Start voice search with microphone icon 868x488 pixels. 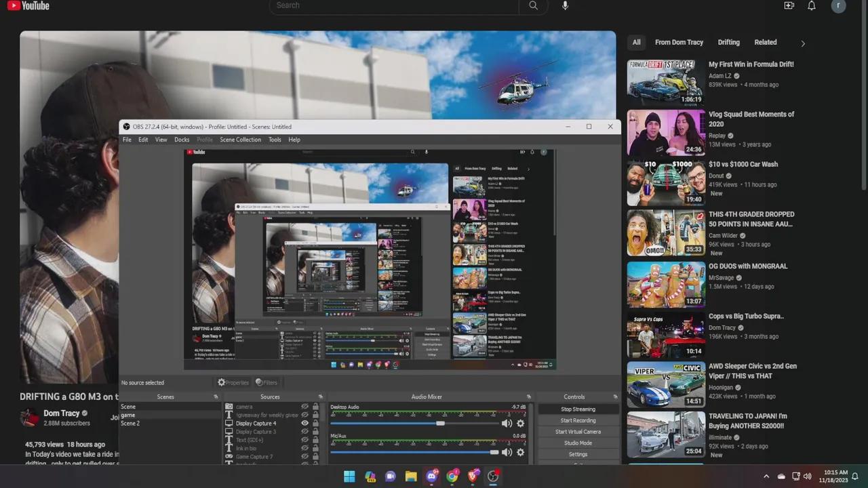(x=565, y=5)
